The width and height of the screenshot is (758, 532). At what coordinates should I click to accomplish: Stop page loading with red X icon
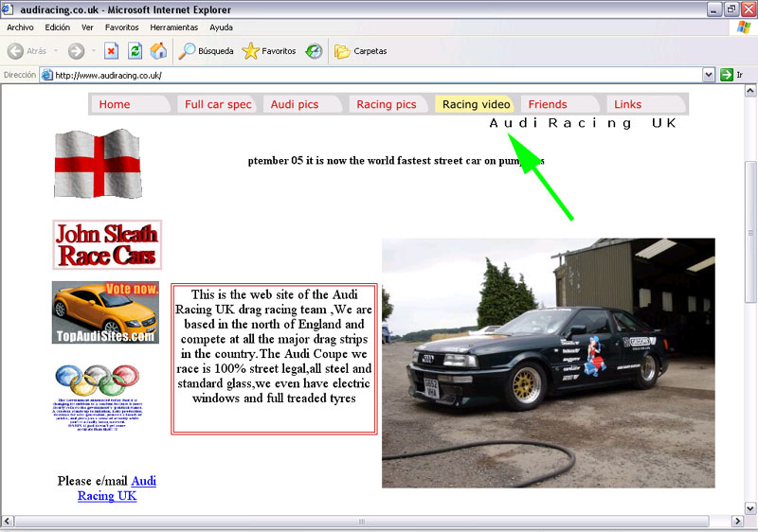(111, 51)
